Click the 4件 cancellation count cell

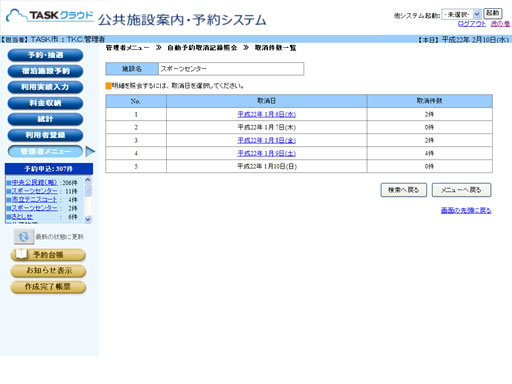tap(430, 153)
